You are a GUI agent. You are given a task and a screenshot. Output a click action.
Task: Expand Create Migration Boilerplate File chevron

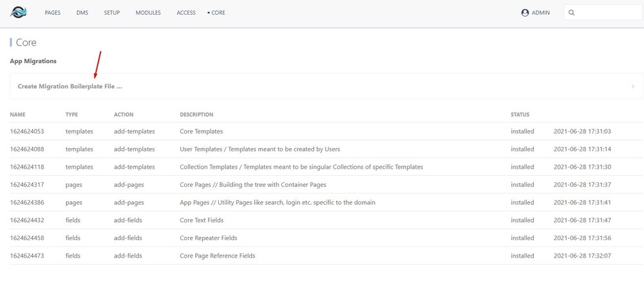(x=633, y=86)
